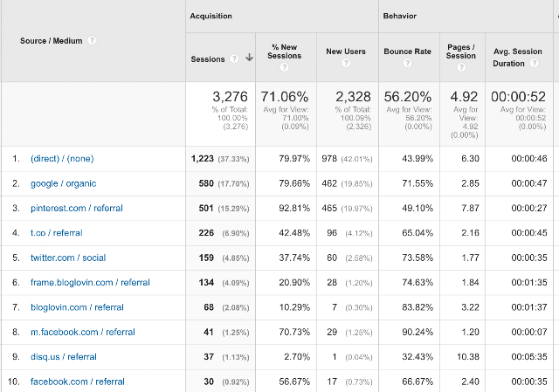Open (direct) / (none) source link
This screenshot has height=392, width=559.
[x=62, y=159]
